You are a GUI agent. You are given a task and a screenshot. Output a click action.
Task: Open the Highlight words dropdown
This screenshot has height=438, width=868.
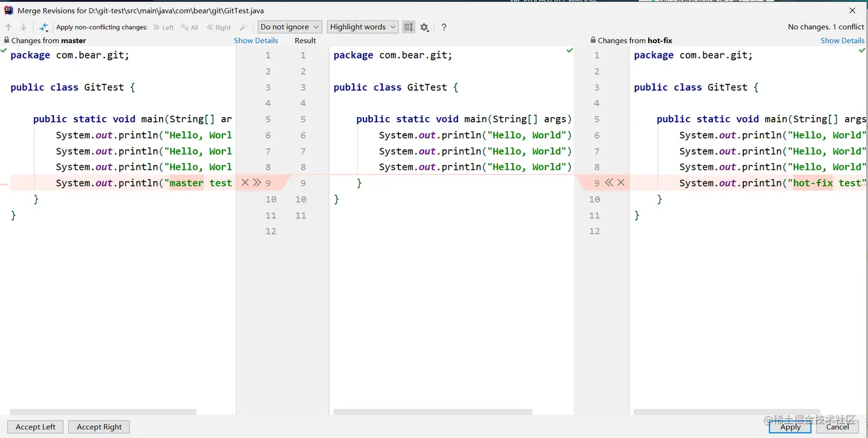[362, 27]
